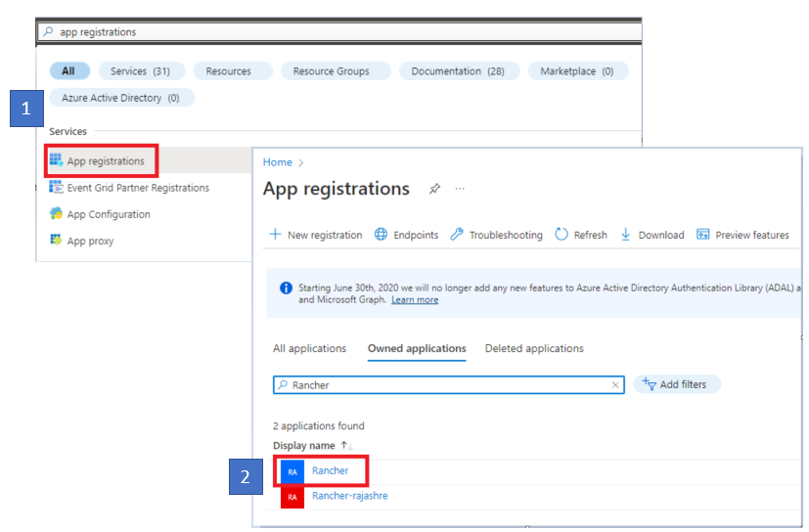Switch to the Deleted applications tab
The width and height of the screenshot is (809, 532).
tap(534, 348)
